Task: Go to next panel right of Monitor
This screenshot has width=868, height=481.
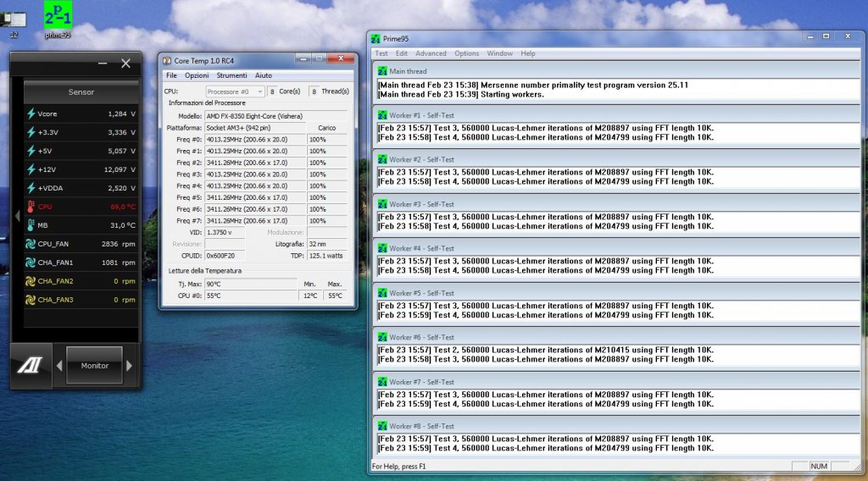Action: (x=130, y=366)
